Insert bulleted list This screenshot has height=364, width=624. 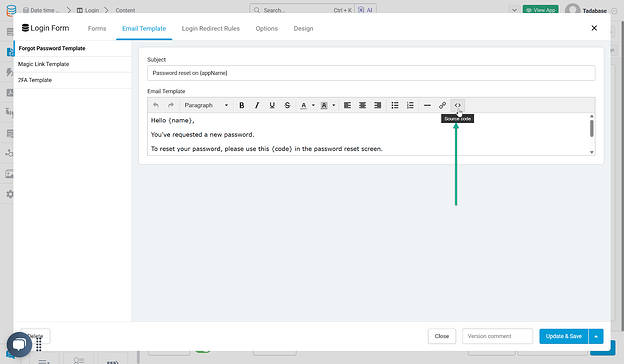pos(395,105)
